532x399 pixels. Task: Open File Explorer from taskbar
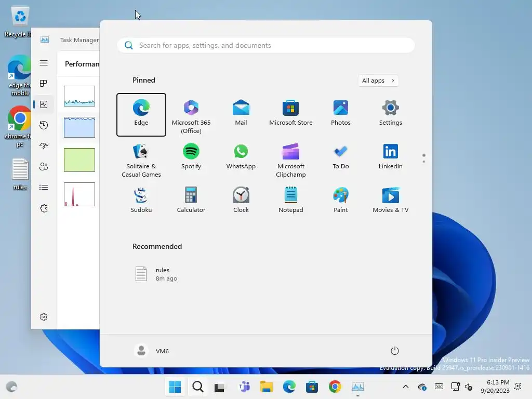267,387
